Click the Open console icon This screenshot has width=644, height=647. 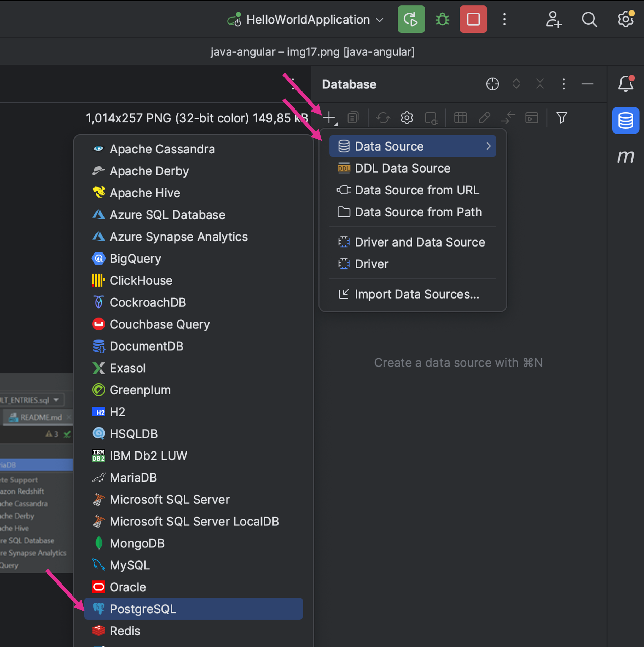pos(532,118)
